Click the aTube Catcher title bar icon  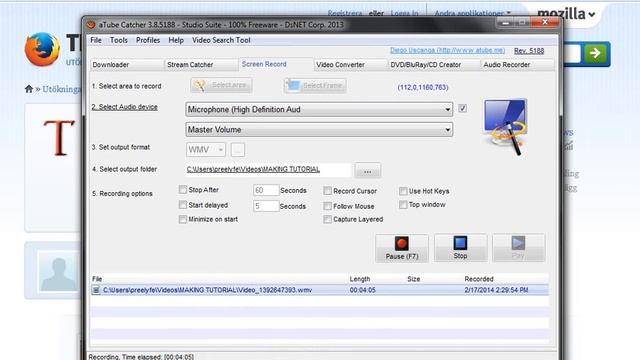91,25
